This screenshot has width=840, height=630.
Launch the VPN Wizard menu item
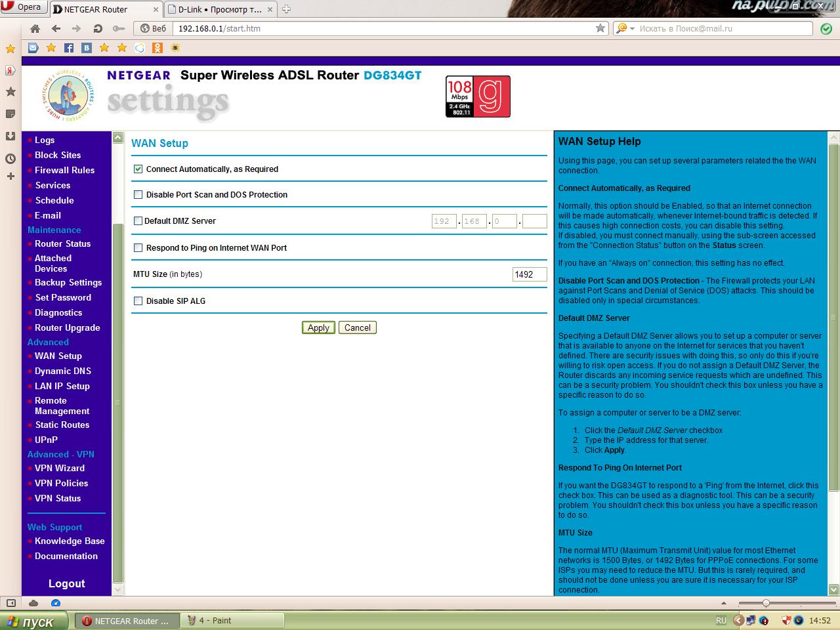pos(60,468)
